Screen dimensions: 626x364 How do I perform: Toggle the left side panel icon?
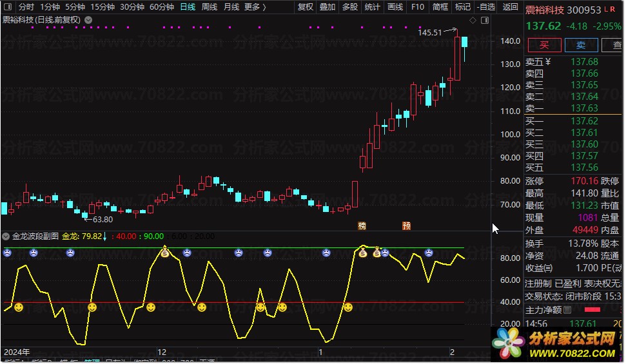pyautogui.click(x=8, y=7)
